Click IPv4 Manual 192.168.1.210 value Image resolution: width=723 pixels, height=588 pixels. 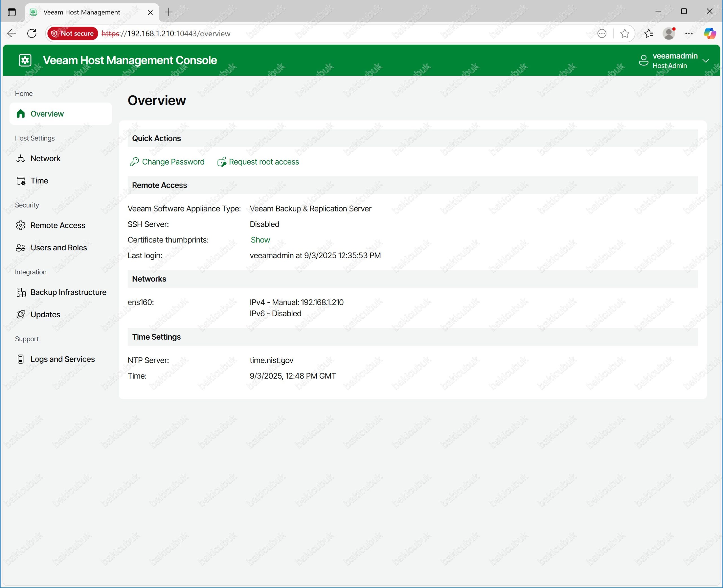(x=297, y=302)
